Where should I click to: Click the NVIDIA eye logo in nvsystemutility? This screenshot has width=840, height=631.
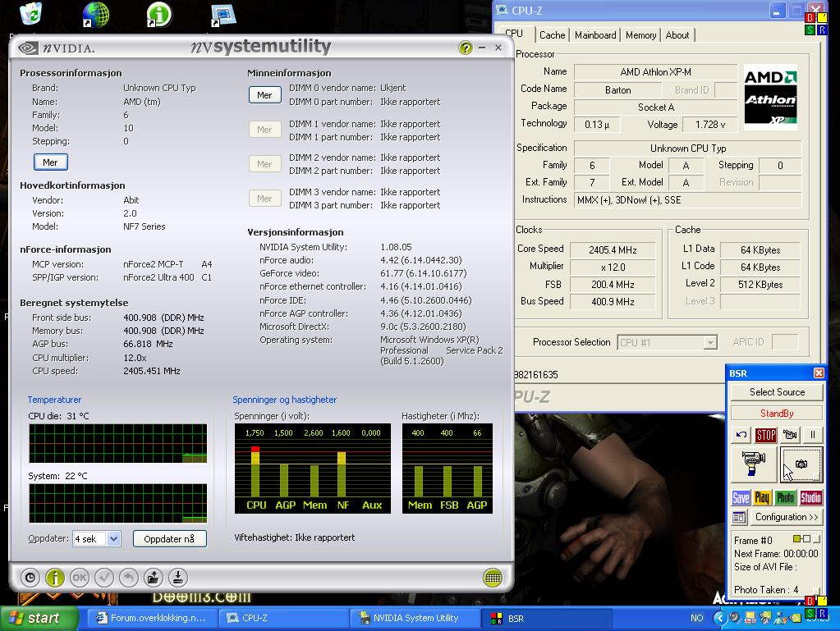pyautogui.click(x=28, y=48)
